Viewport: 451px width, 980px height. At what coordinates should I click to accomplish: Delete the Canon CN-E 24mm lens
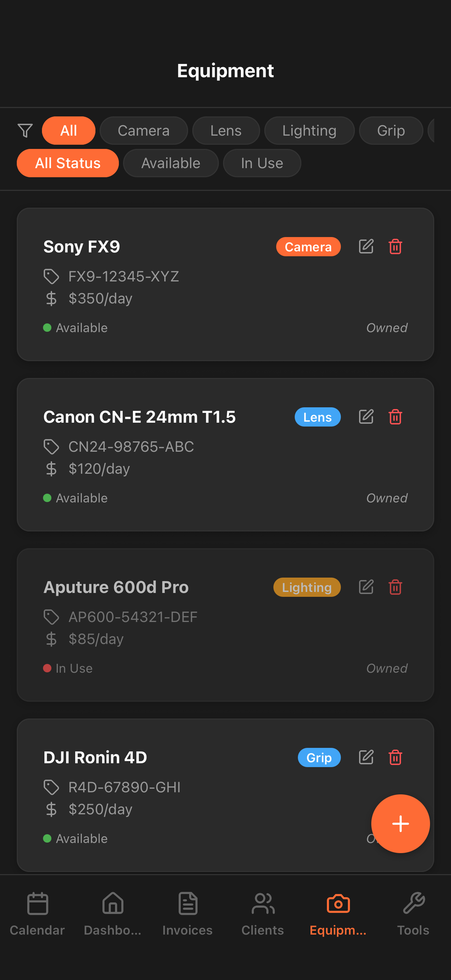pyautogui.click(x=395, y=417)
